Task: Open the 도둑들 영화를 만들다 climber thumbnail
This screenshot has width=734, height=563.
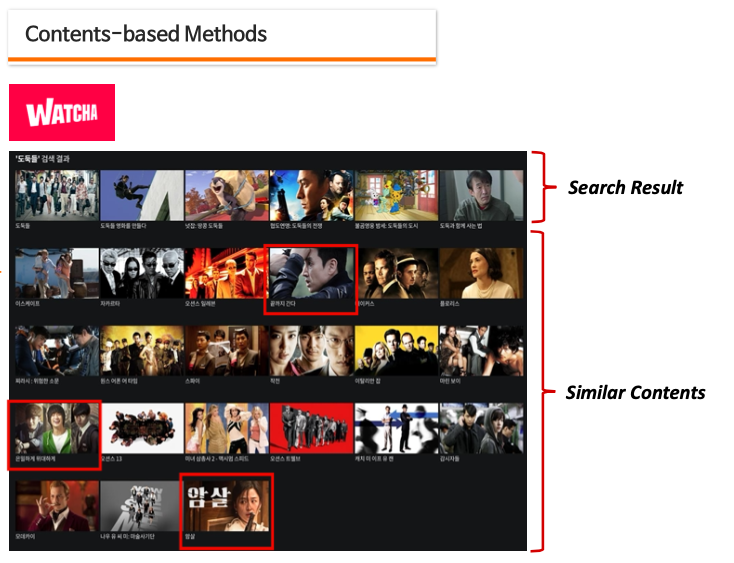Action: (142, 195)
